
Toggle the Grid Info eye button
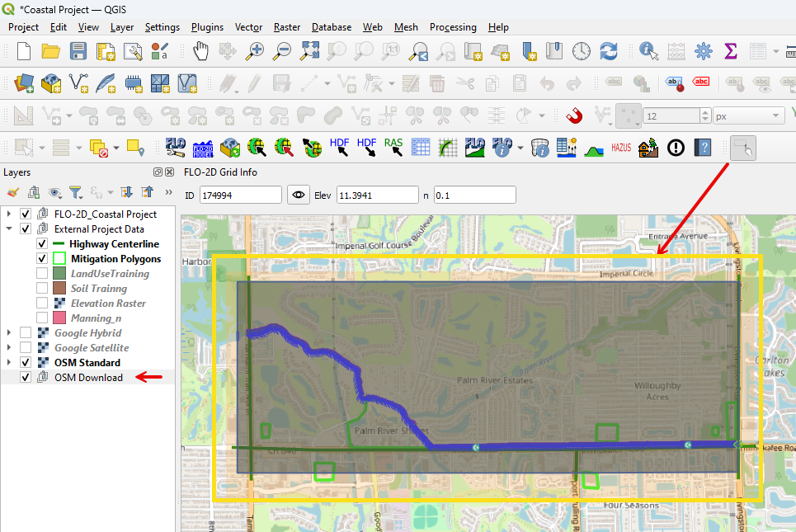pyautogui.click(x=299, y=195)
